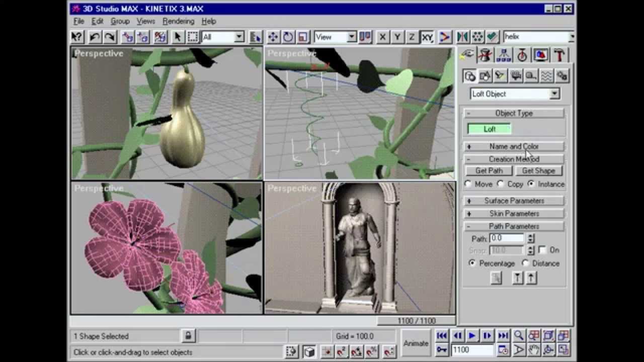Open the View coordinate system dropdown
This screenshot has width=644, height=362.
(352, 37)
